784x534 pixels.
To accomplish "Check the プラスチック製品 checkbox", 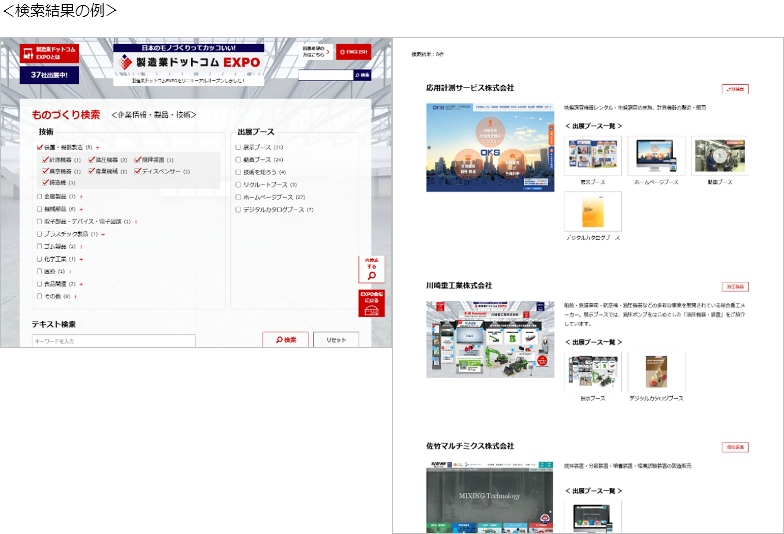I will [40, 234].
